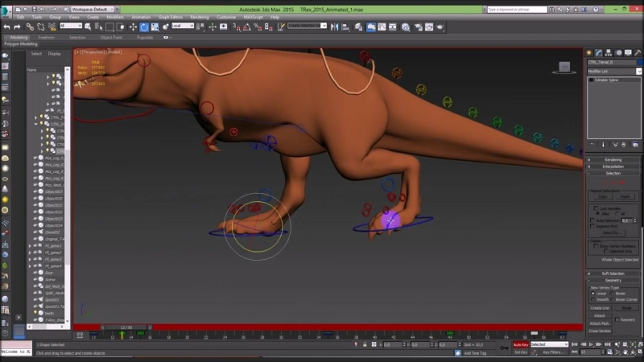Click the Mirror tool icon
Screen dimensions: 644x362
[335, 27]
